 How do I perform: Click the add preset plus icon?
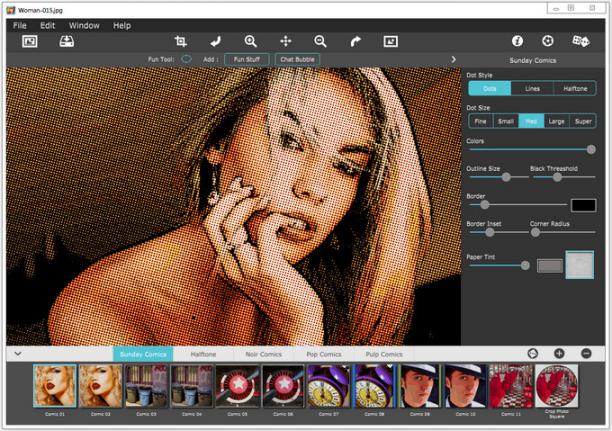click(559, 354)
